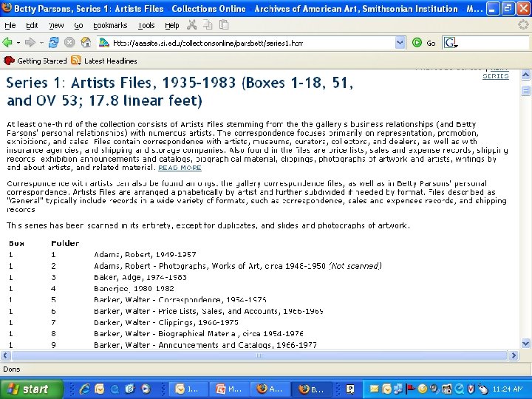Go back with the green Back arrow
Viewport: 532px width, 399px height.
pyautogui.click(x=7, y=42)
